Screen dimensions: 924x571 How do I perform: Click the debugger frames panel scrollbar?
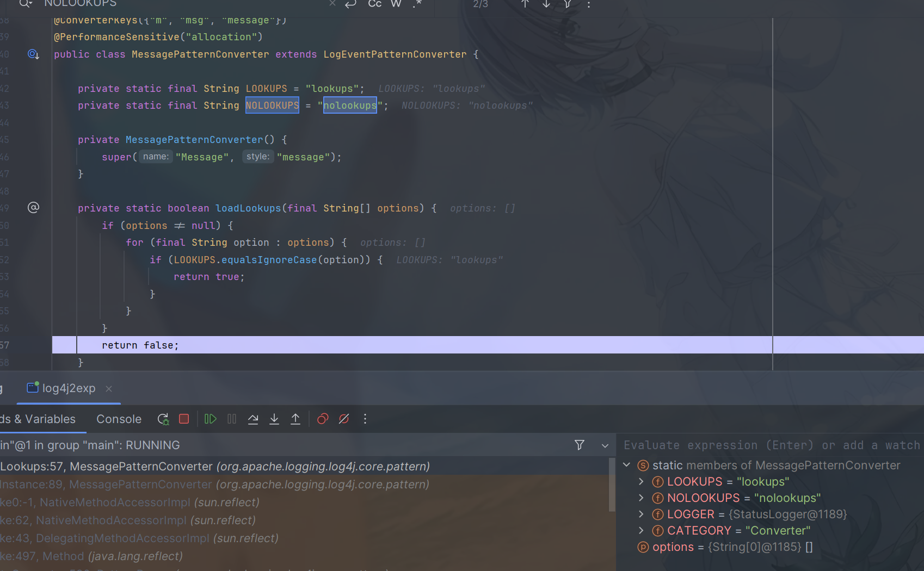612,484
